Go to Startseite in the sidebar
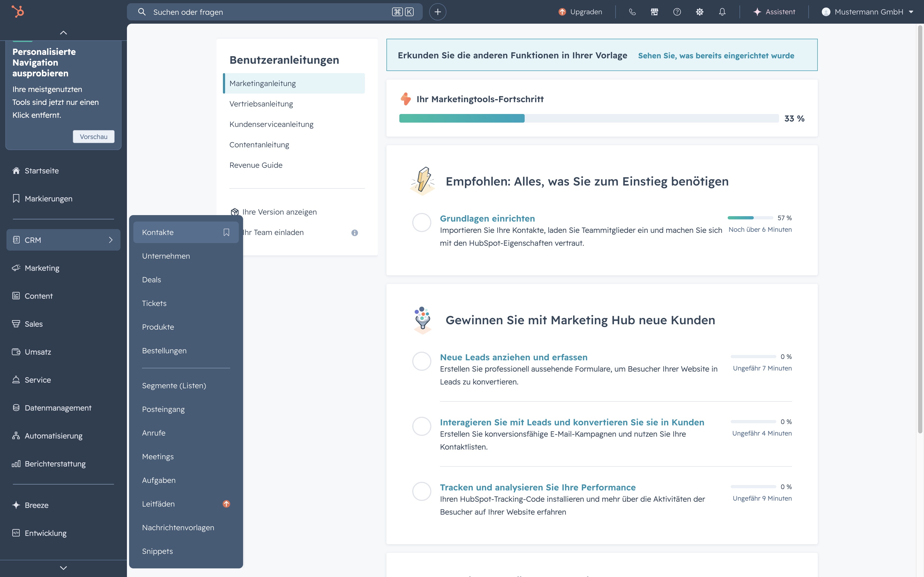 click(63, 170)
